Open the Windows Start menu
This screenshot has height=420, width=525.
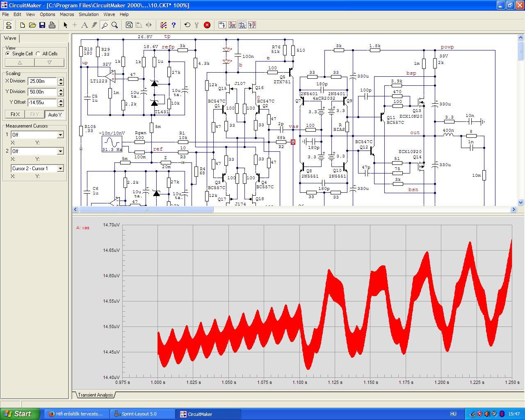(x=20, y=414)
